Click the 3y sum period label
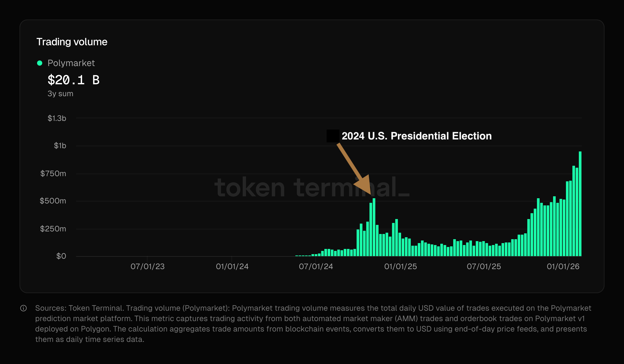The height and width of the screenshot is (364, 624). pyautogui.click(x=60, y=94)
